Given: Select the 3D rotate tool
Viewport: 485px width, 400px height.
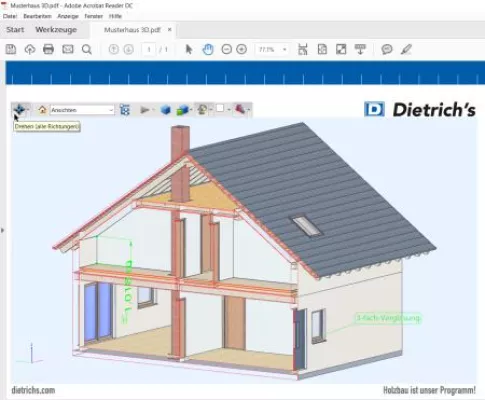Looking at the screenshot, I should [19, 109].
